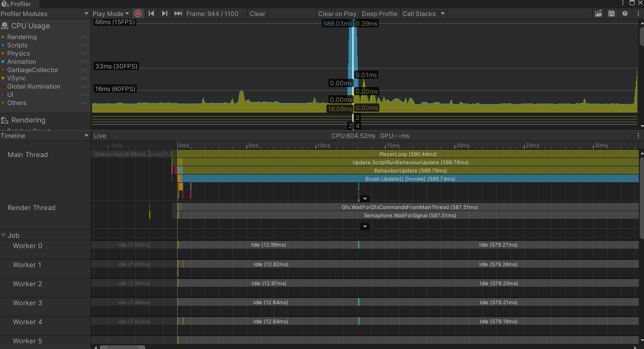Viewport: 644px width, 349px height.
Task: Select the BehaviourUpdate (589.76ms) sample
Action: point(410,170)
